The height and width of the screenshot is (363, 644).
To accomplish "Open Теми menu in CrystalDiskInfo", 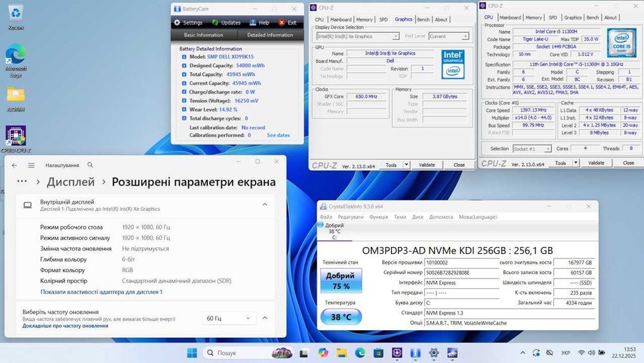I will point(400,217).
